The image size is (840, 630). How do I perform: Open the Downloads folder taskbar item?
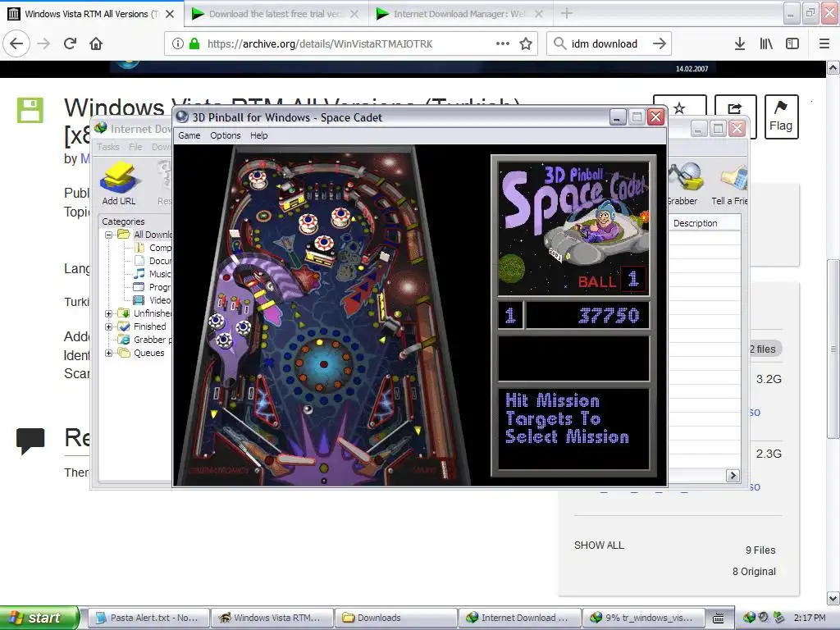point(395,618)
